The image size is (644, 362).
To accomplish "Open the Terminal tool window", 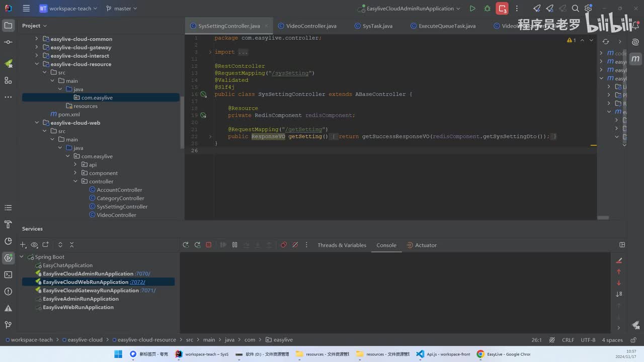I will click(x=8, y=275).
